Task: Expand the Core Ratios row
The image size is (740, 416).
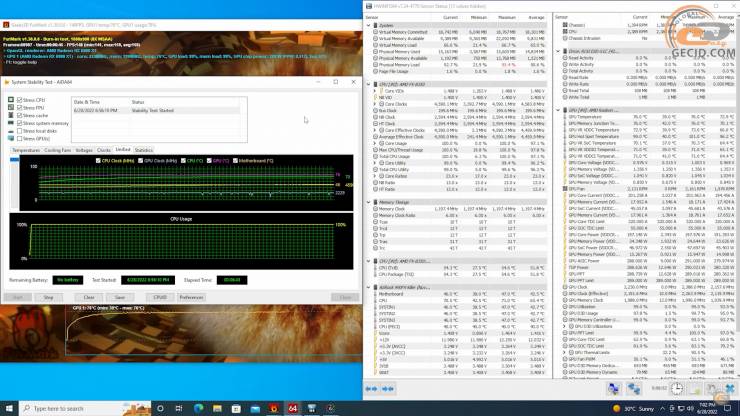Action: pos(376,176)
